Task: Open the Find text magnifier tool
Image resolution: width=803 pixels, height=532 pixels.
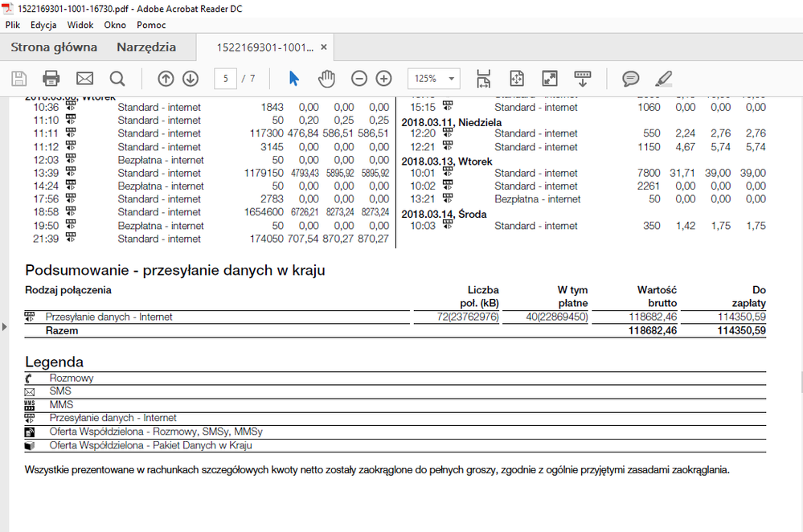Action: click(117, 78)
